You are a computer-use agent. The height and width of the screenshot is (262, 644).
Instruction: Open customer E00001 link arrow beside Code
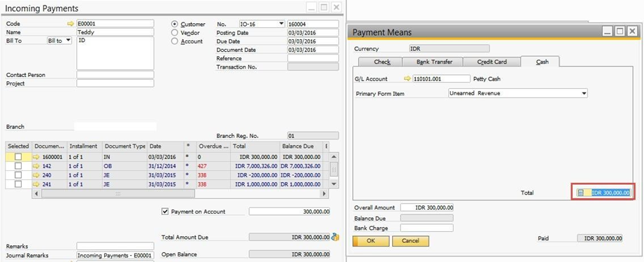coord(71,24)
